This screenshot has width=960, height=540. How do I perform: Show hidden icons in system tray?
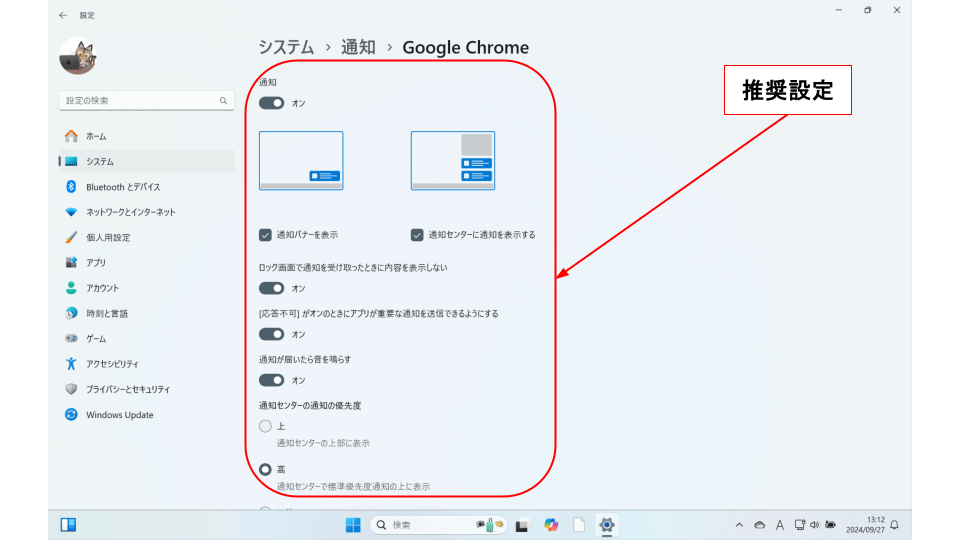pyautogui.click(x=739, y=525)
